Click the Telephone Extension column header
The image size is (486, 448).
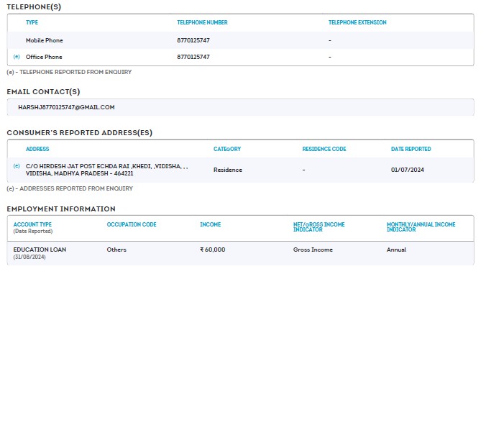357,22
